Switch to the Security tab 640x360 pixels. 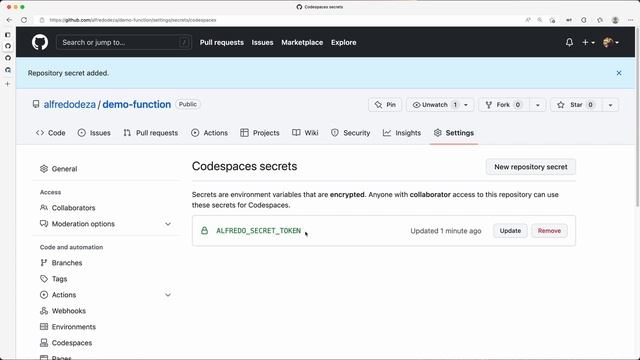pos(351,133)
